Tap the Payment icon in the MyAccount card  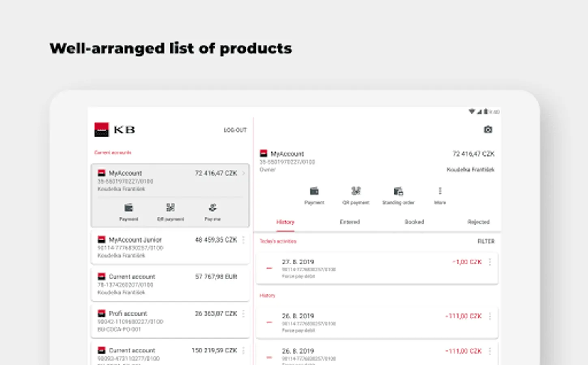(x=129, y=208)
